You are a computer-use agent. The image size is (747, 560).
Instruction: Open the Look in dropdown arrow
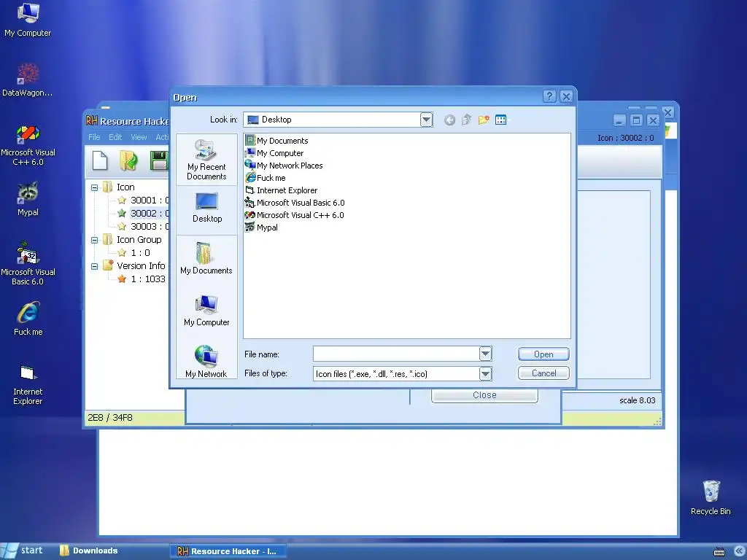pyautogui.click(x=426, y=120)
